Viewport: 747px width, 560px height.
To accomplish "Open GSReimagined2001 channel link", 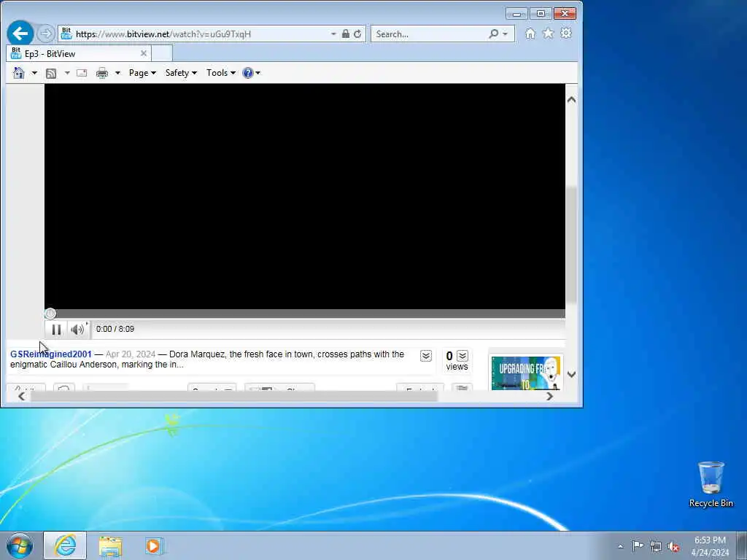I will click(51, 354).
